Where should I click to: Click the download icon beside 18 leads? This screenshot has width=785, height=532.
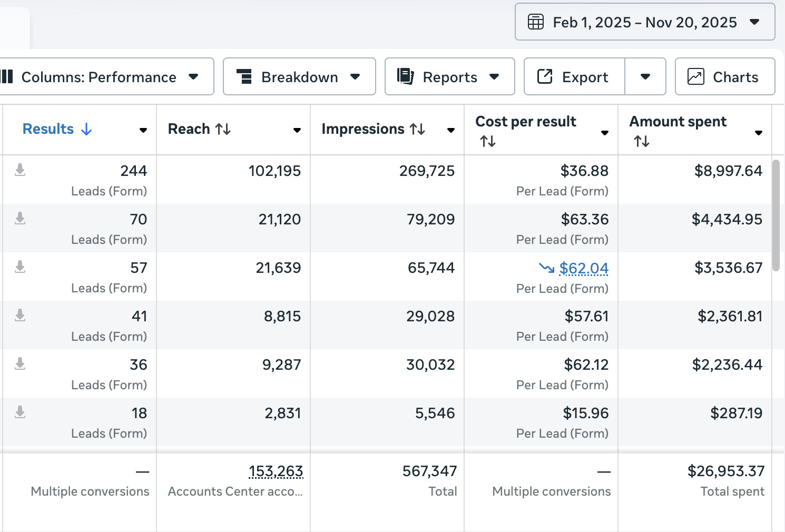(20, 412)
